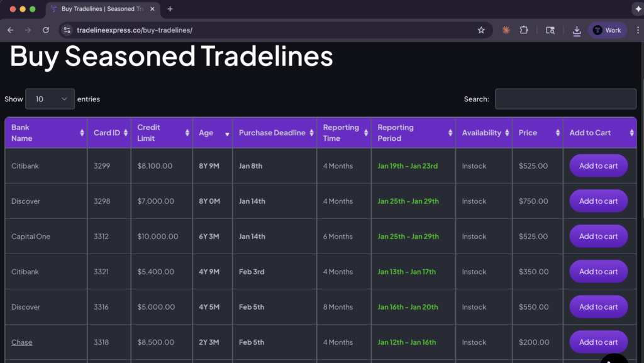Go back to the previous page
Screen dimensions: 644x363
tap(10, 30)
